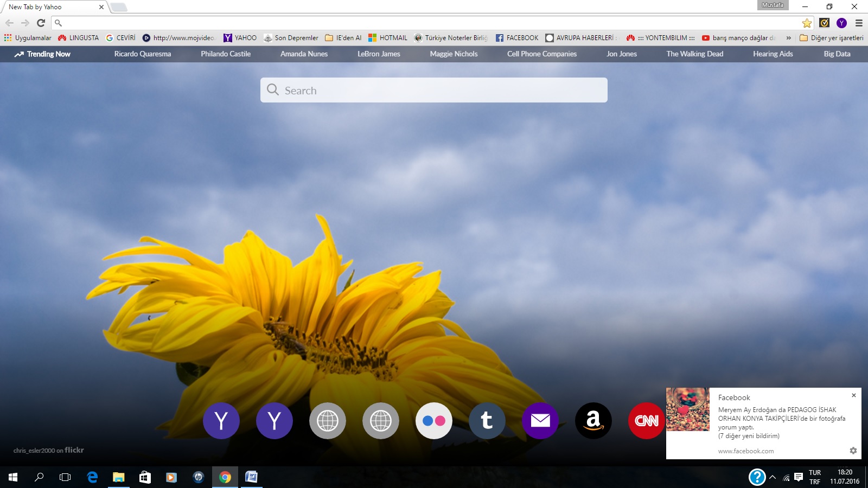Launch Microsoft Edge from taskbar
Viewport: 868px width, 488px height.
[92, 477]
